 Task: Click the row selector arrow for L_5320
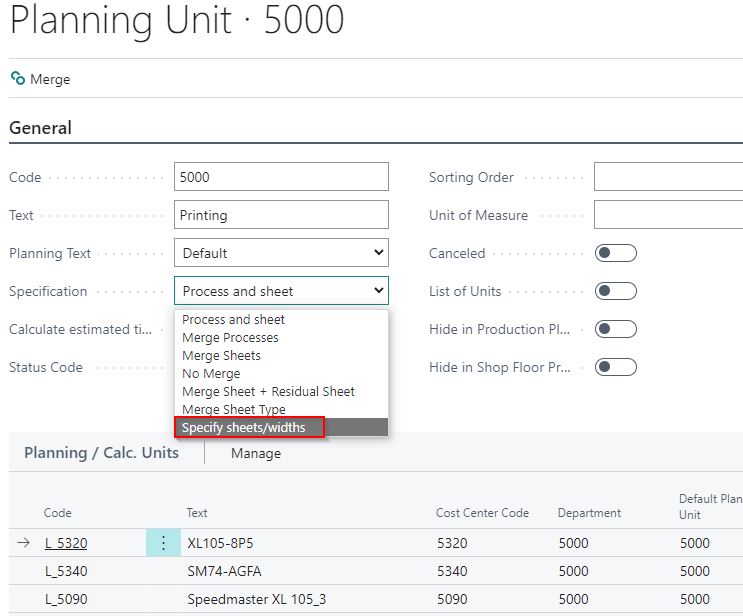tap(23, 543)
